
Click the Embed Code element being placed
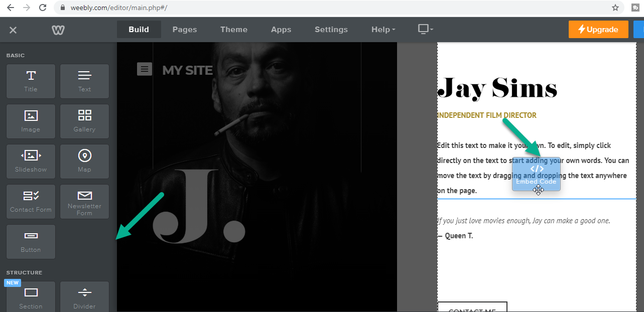pyautogui.click(x=536, y=174)
